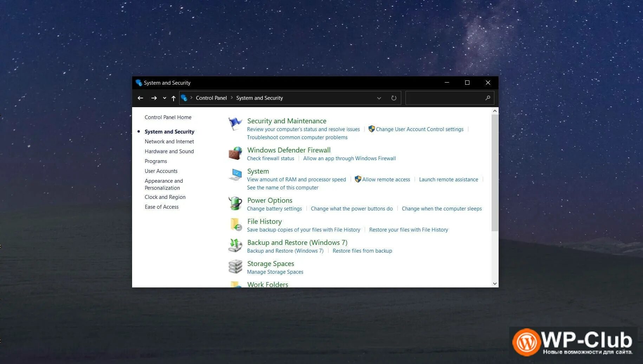Click View amount of RAM and processor speed
This screenshot has width=643, height=364.
click(x=297, y=180)
